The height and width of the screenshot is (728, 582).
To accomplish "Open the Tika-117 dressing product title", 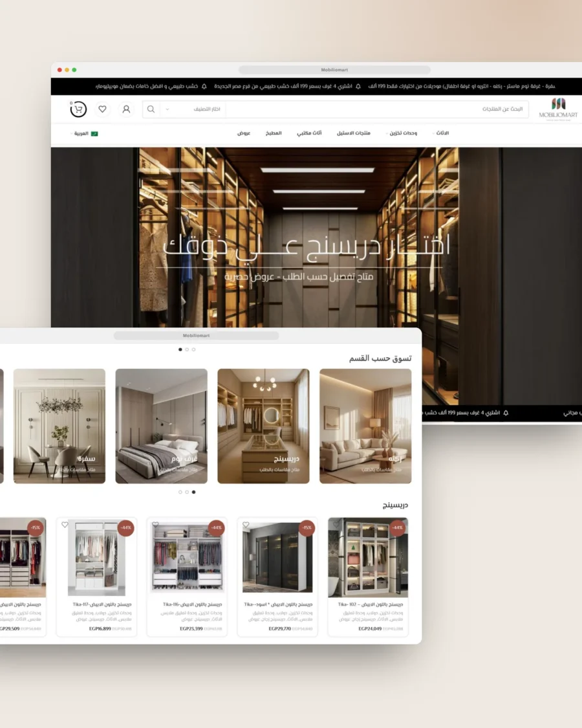I will [102, 604].
